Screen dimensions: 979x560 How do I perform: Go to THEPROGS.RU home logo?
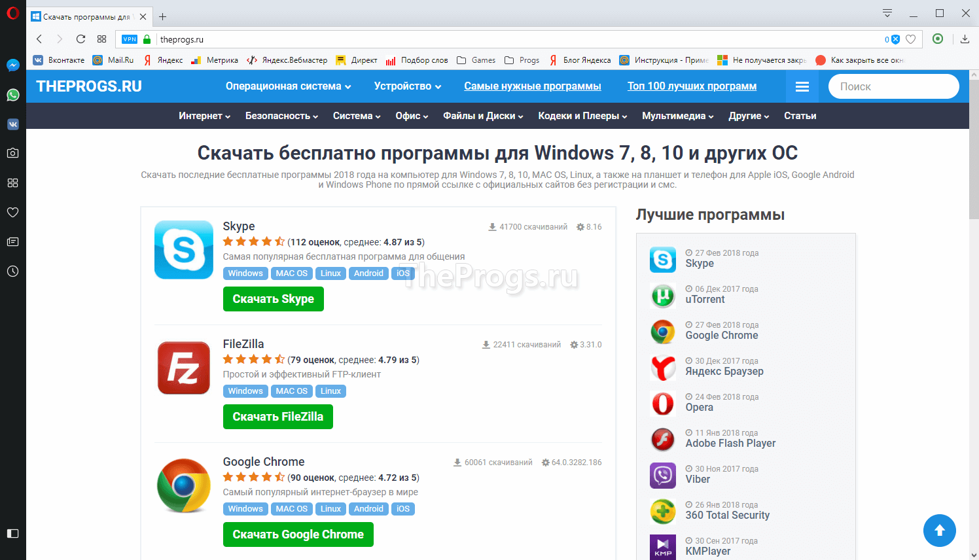click(x=89, y=86)
